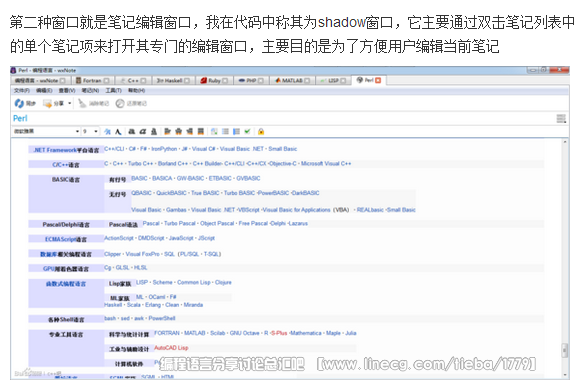The height and width of the screenshot is (381, 586).
Task: Switch to the Ruby tab
Action: (215, 80)
